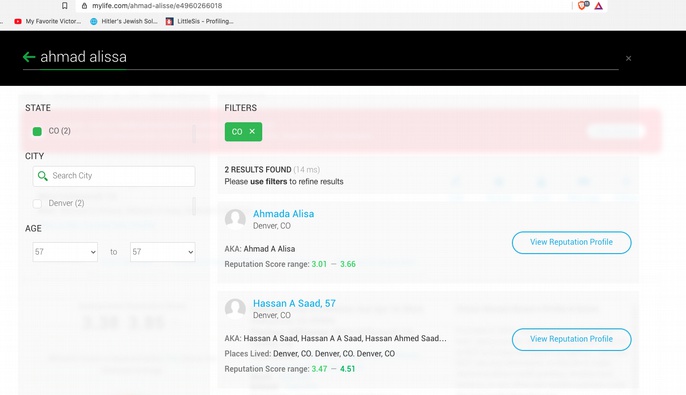Click the avatar icon next to Hassan A Saad
Screen dimensions: 686x395
click(235, 308)
